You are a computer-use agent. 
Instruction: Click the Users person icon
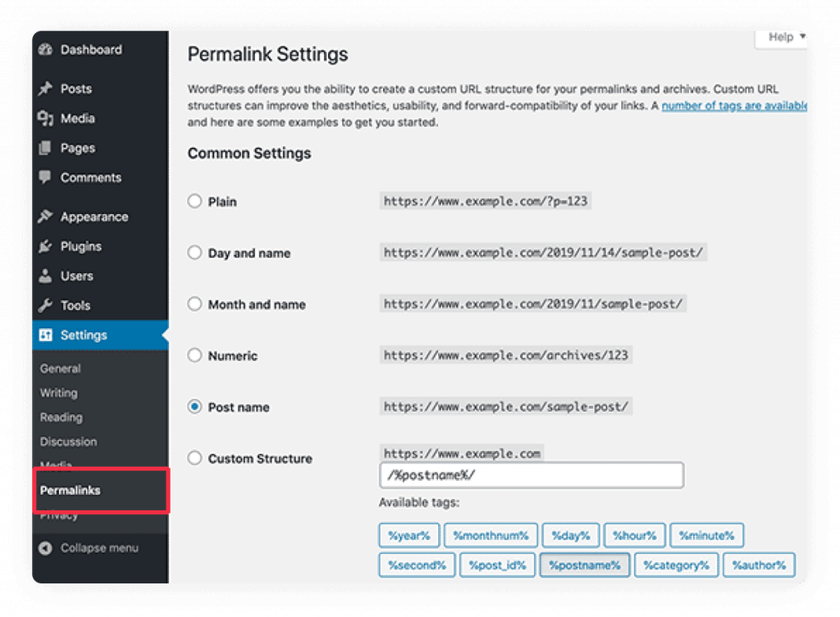tap(46, 276)
